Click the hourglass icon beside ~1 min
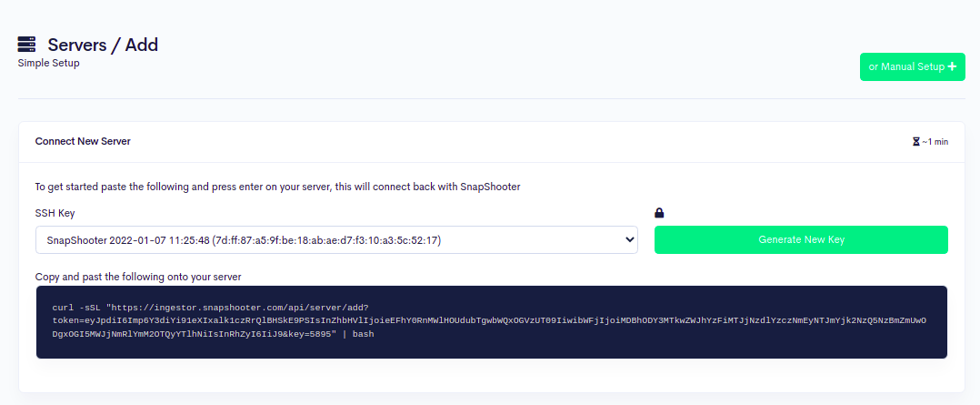Image resolution: width=980 pixels, height=405 pixels. (916, 142)
